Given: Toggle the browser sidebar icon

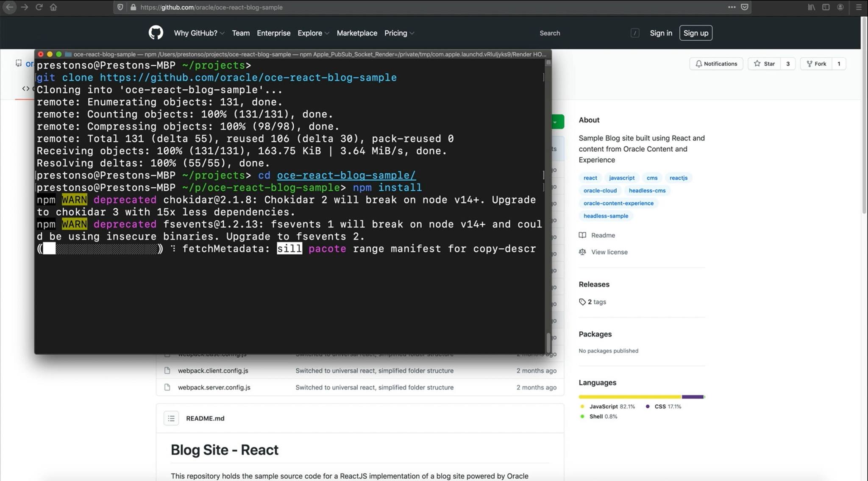Looking at the screenshot, I should click(826, 7).
